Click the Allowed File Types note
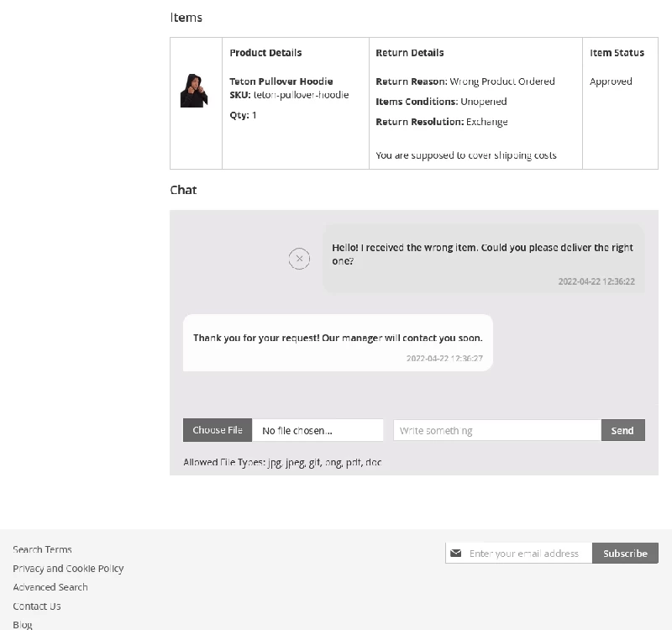The image size is (672, 630). pos(282,463)
